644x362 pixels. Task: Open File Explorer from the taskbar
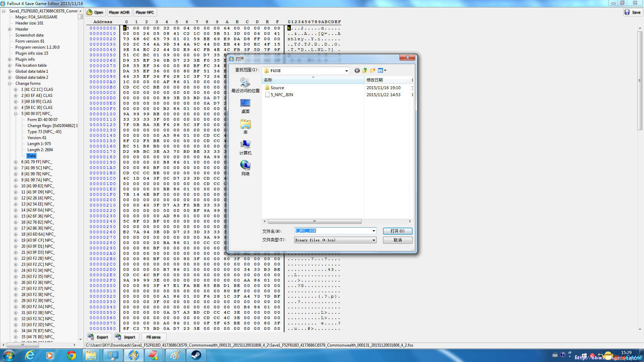[91, 355]
